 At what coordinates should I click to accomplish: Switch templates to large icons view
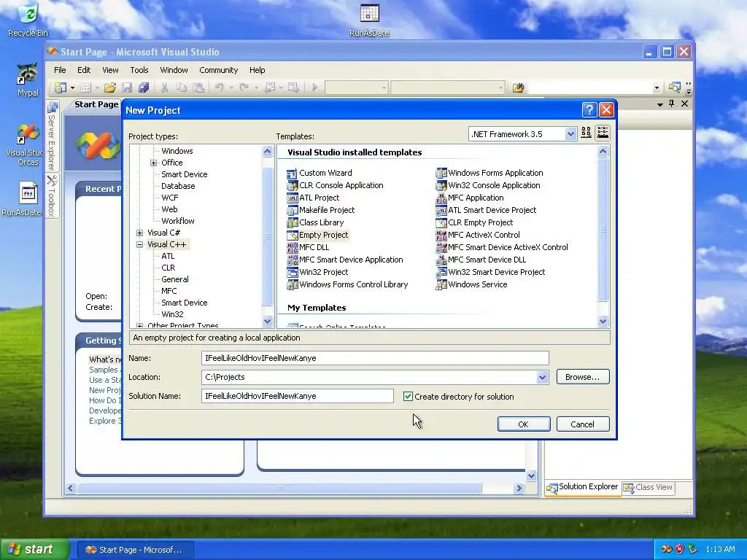click(586, 133)
